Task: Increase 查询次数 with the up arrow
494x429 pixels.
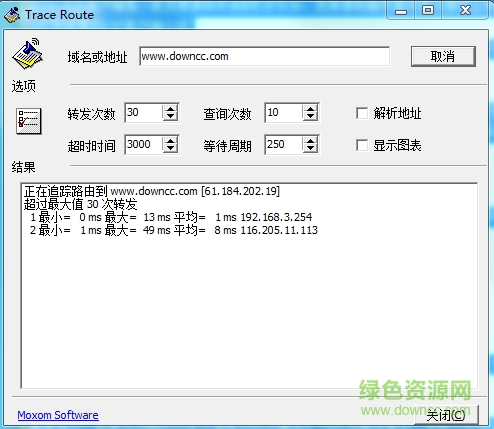Action: pyautogui.click(x=310, y=109)
